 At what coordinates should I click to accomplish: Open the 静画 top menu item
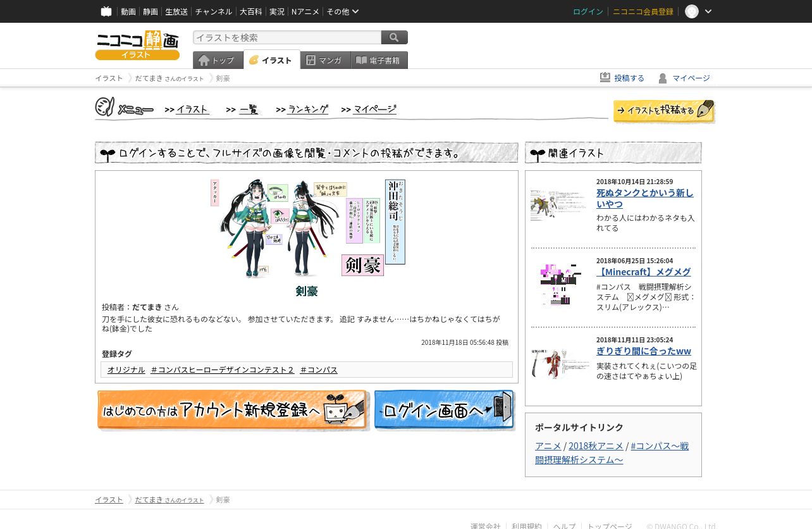point(151,11)
